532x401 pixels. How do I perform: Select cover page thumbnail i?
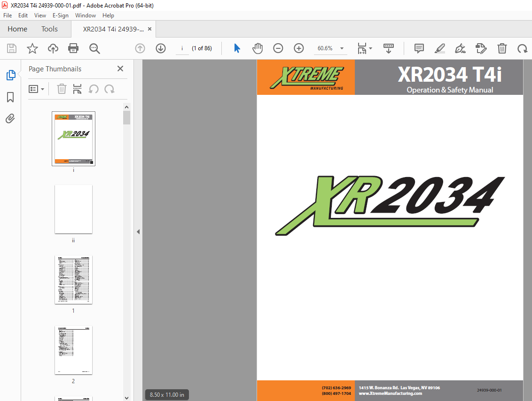[x=74, y=139]
